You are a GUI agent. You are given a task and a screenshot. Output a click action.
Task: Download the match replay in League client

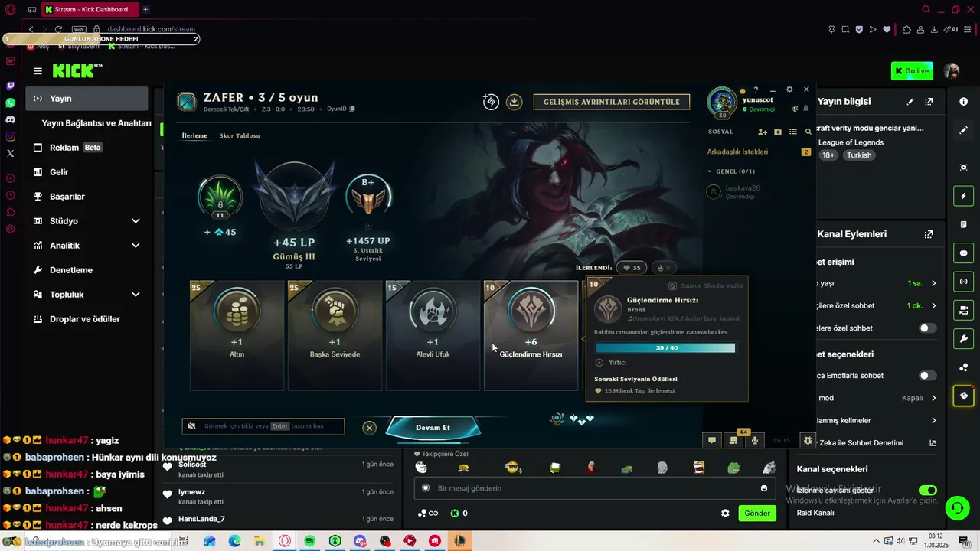point(514,102)
